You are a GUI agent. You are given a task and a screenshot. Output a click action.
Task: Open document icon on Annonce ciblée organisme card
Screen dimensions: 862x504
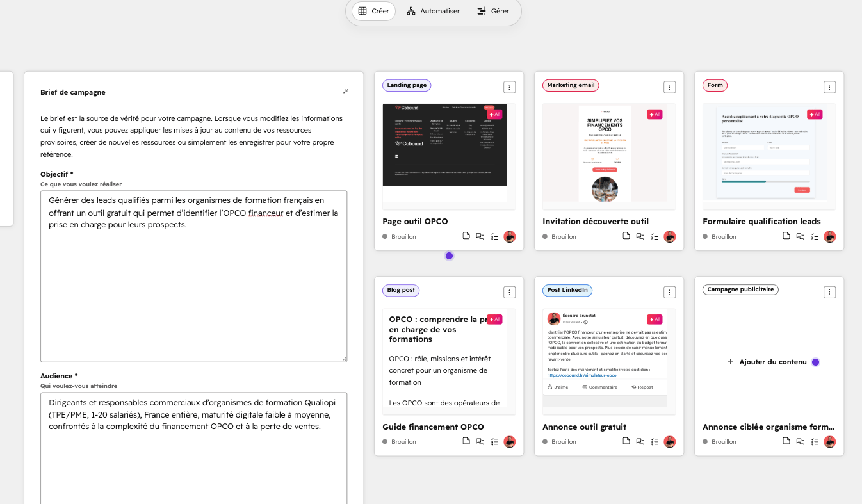click(786, 441)
